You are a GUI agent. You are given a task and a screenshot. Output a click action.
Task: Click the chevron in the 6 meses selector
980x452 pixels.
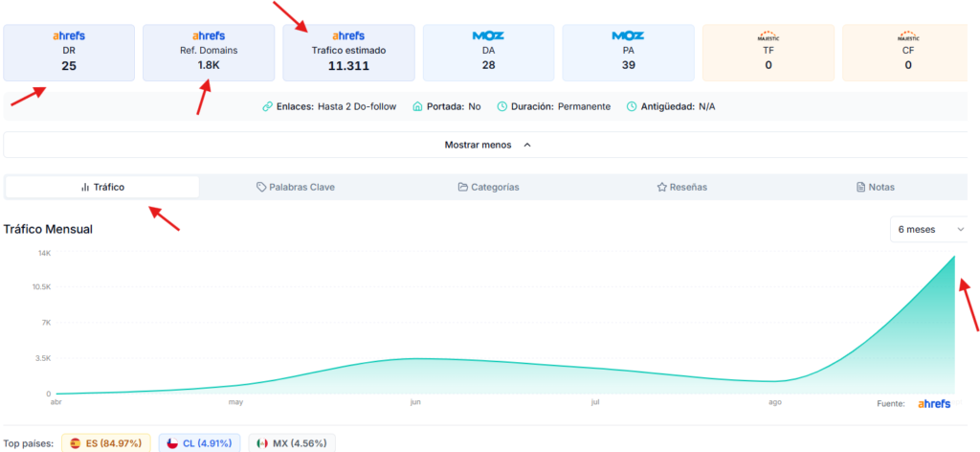(961, 230)
